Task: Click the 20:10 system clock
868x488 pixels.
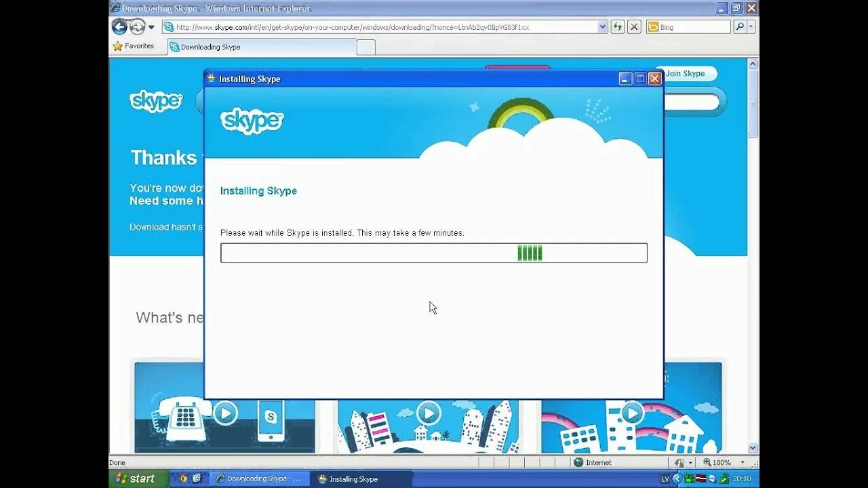Action: (741, 479)
